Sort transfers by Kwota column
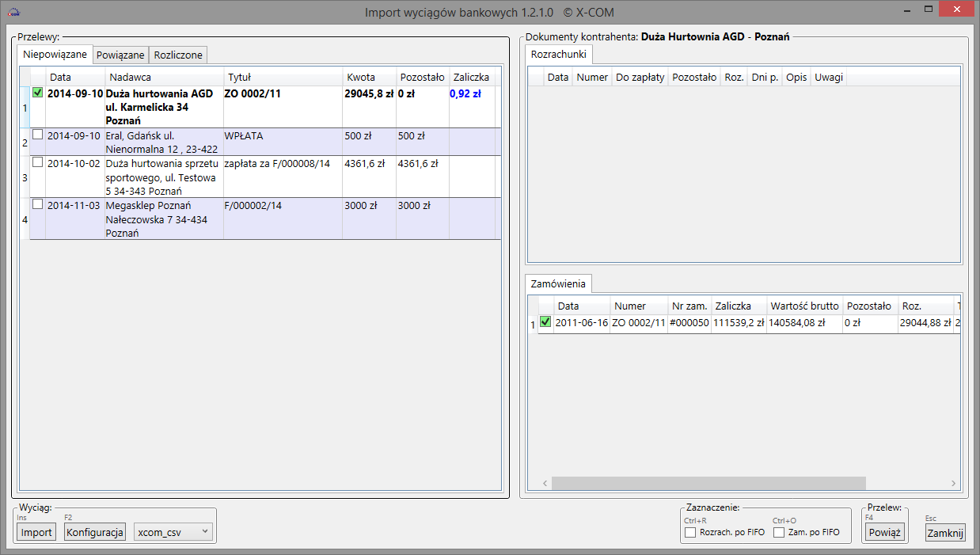The width and height of the screenshot is (980, 555). (x=369, y=77)
